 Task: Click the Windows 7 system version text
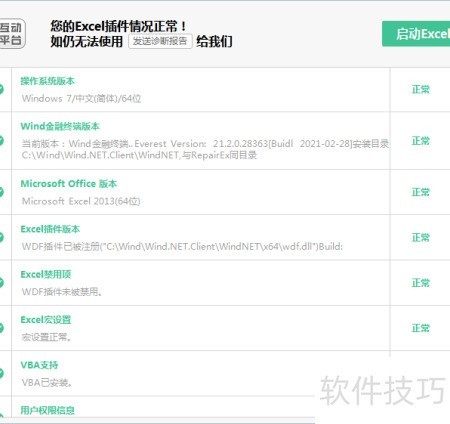[82, 99]
